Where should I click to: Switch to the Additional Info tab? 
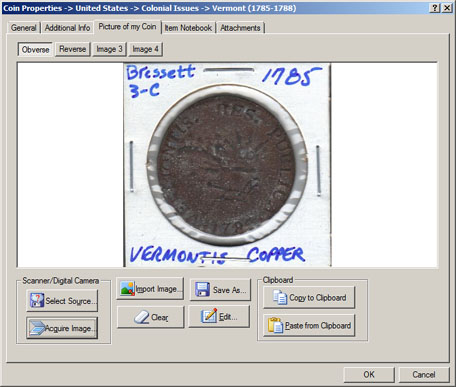[67, 28]
